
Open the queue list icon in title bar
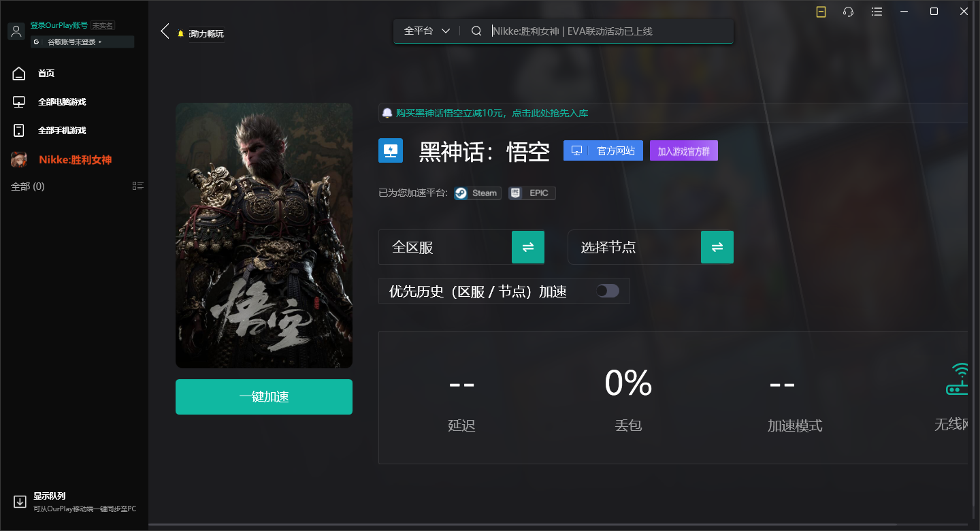(876, 12)
